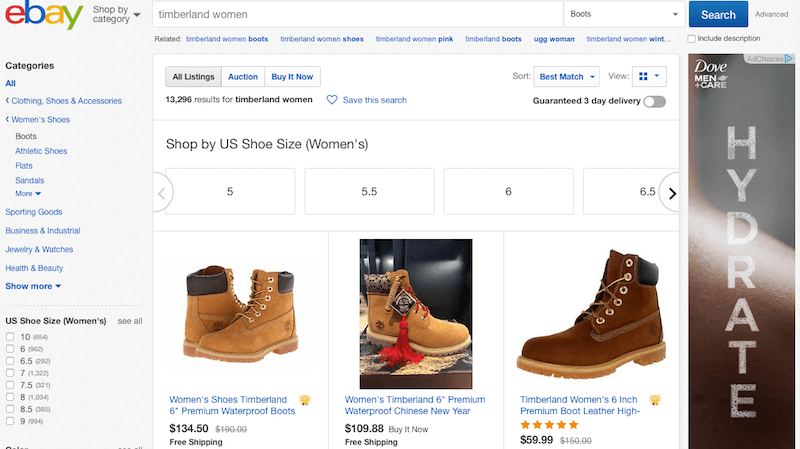This screenshot has width=800, height=449.
Task: Select Sandals subcategory
Action: coord(30,181)
